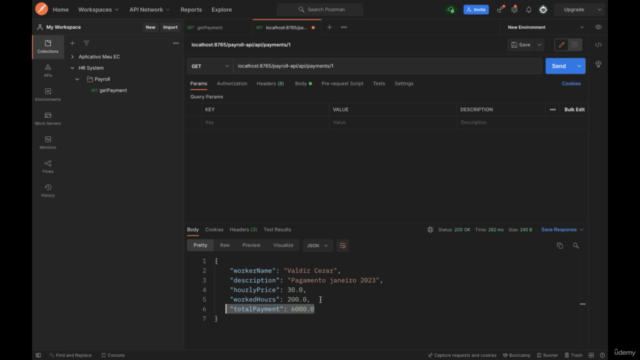
Task: Toggle line wrap in response body
Action: click(x=342, y=245)
